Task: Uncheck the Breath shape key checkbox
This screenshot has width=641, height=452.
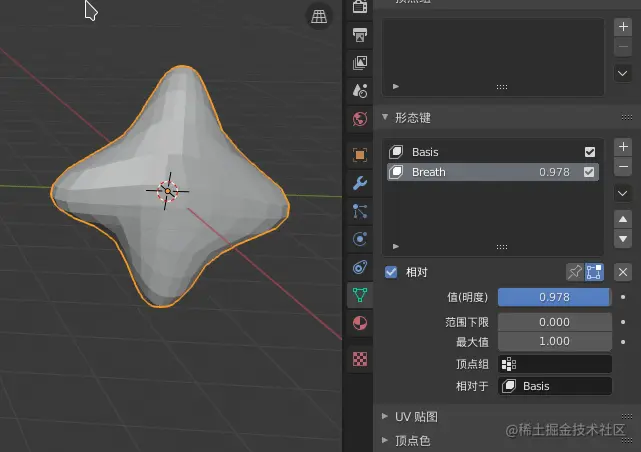Action: coord(589,172)
